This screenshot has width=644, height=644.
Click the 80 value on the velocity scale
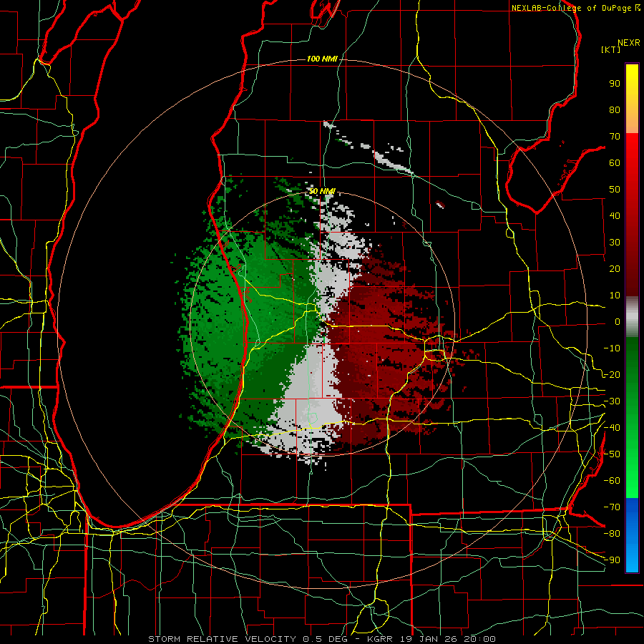615,109
